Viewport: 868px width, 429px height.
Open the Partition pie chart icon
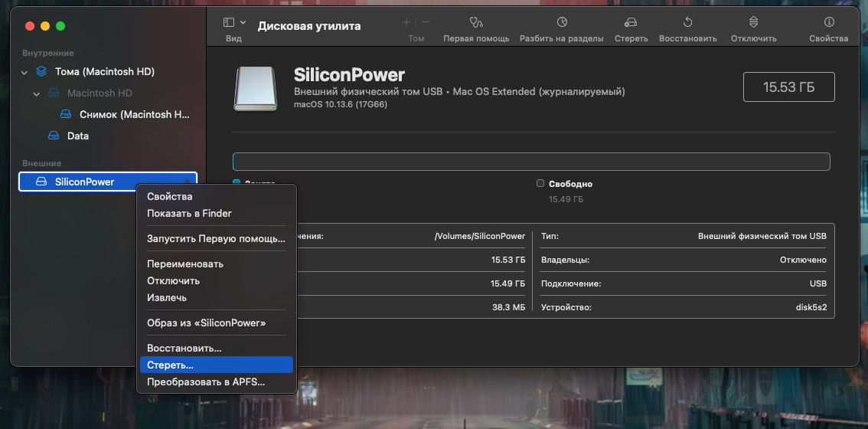tap(562, 22)
